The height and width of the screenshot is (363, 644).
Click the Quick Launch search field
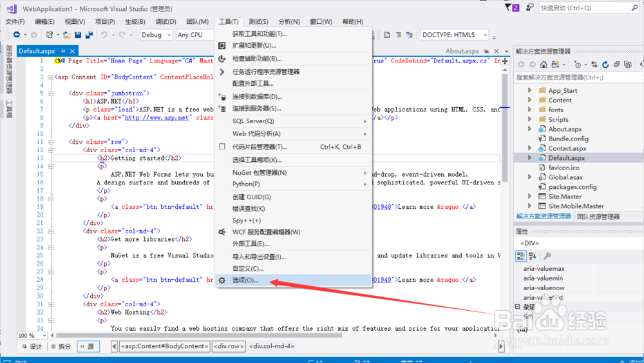coord(589,8)
